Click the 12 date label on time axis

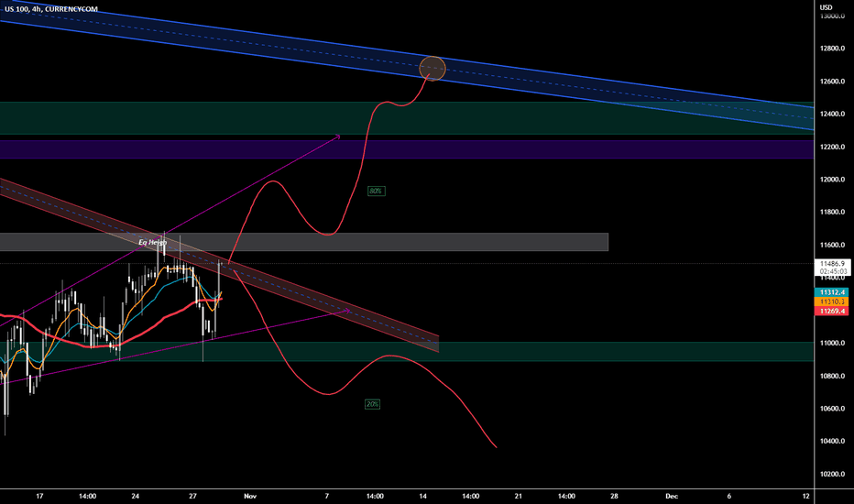point(806,496)
